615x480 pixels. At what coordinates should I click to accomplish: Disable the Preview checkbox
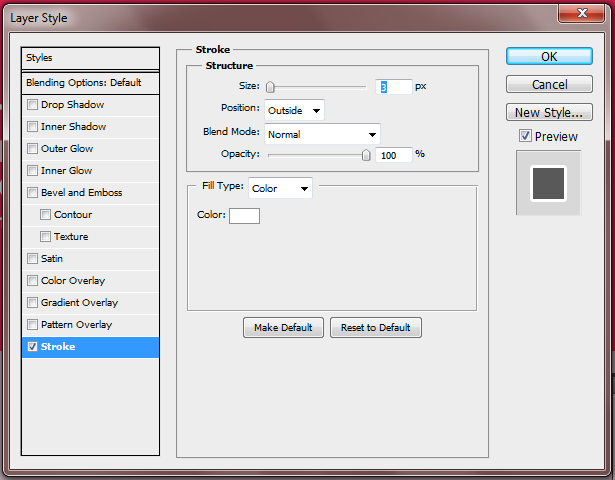point(525,136)
